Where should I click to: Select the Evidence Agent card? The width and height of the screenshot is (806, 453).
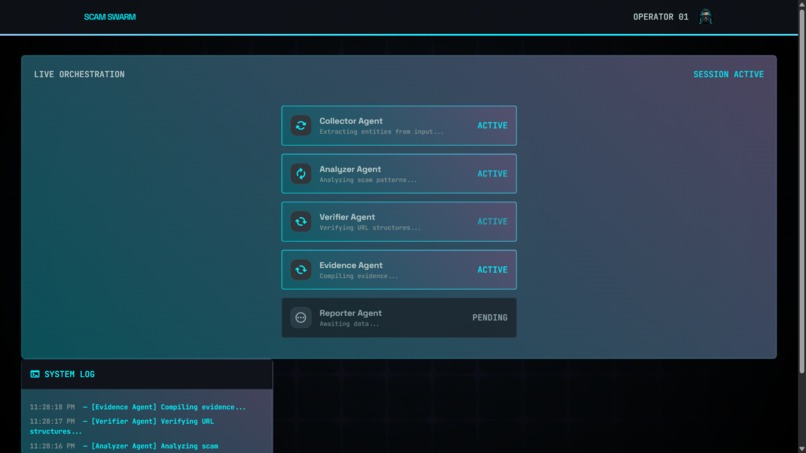click(399, 269)
